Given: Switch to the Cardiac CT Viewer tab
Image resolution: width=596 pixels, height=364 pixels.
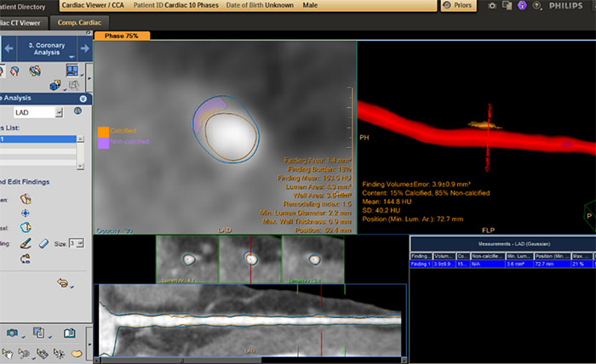Looking at the screenshot, I should (23, 23).
